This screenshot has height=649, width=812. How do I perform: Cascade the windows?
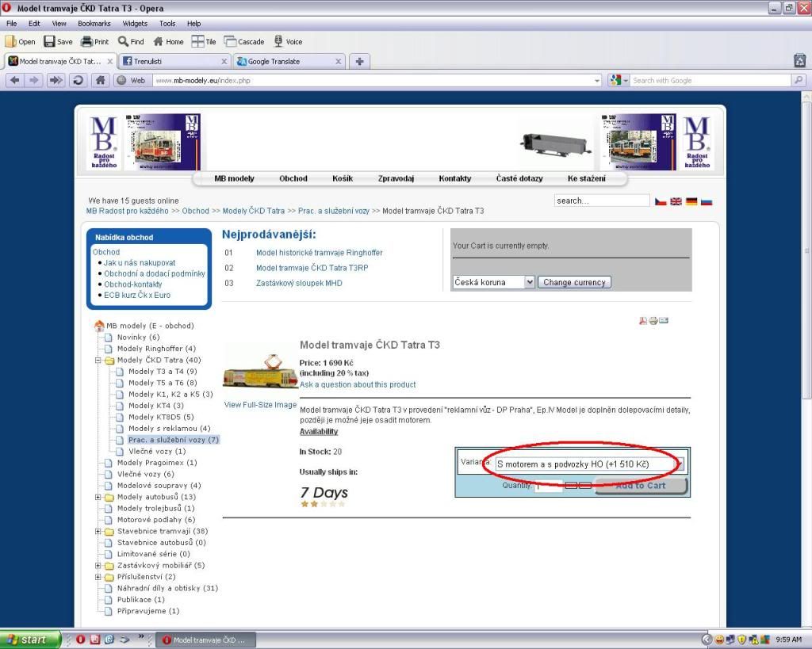point(244,41)
